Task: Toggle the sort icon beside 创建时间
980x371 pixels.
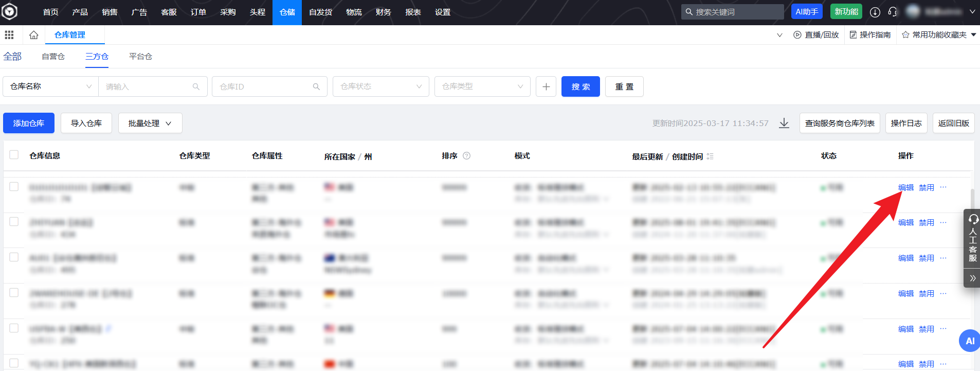Action: (x=710, y=156)
